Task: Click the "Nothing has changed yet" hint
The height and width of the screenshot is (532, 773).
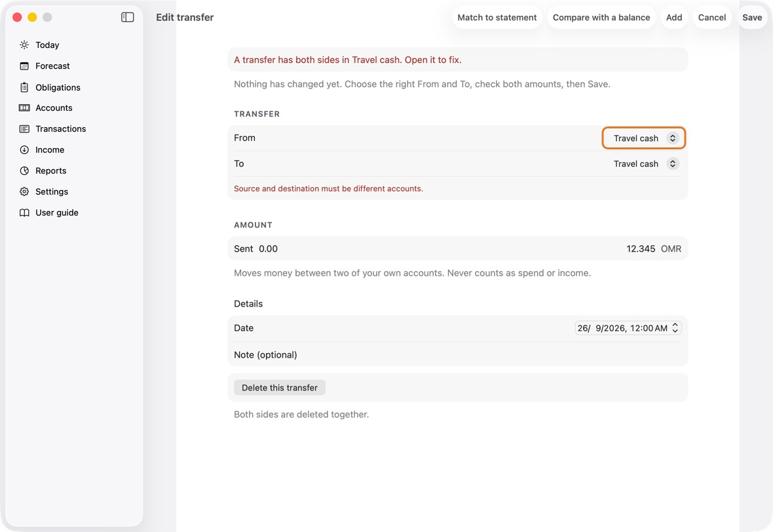Action: 422,85
